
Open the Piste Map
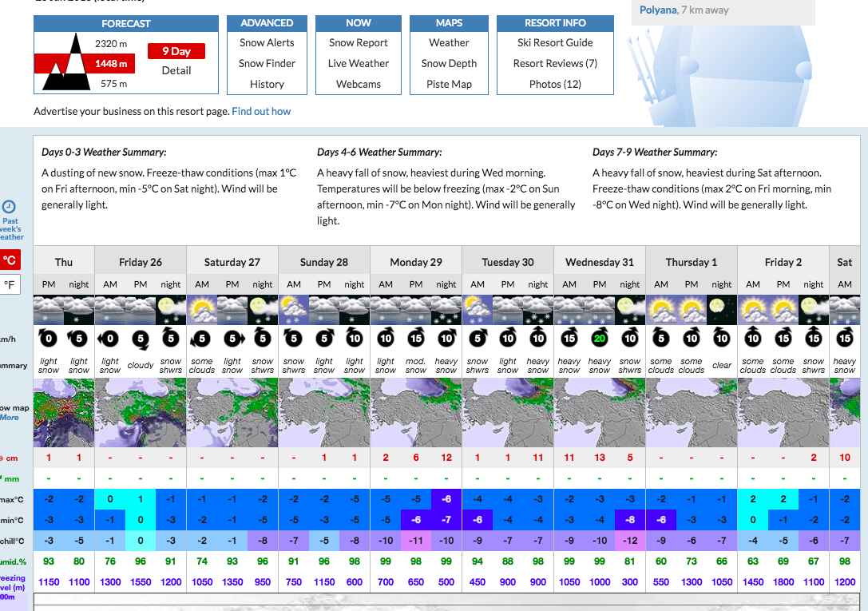pos(449,84)
